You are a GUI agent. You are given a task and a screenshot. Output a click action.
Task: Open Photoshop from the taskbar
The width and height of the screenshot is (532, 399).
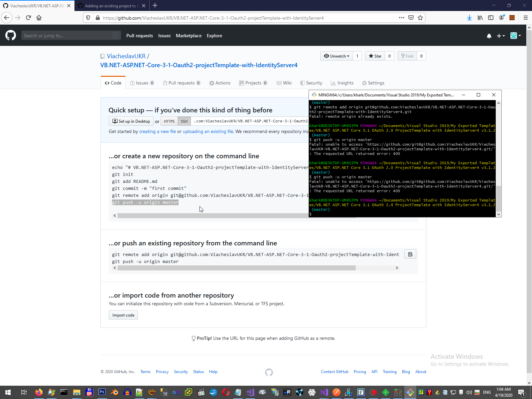[x=102, y=392]
